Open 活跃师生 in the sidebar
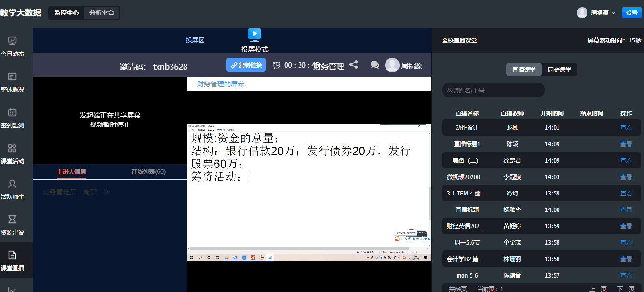The height and width of the screenshot is (292, 644). pos(13,190)
